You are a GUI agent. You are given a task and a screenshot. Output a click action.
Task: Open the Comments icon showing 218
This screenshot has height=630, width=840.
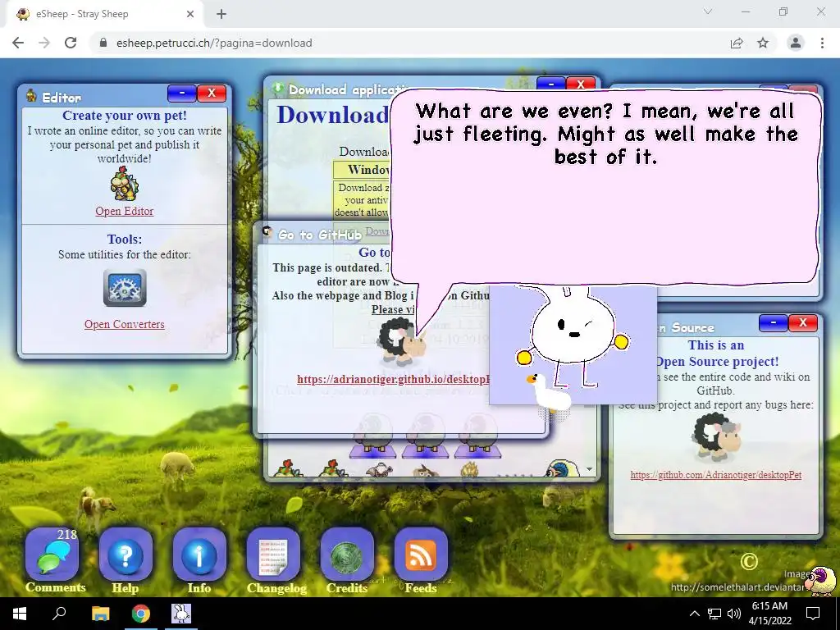point(52,555)
